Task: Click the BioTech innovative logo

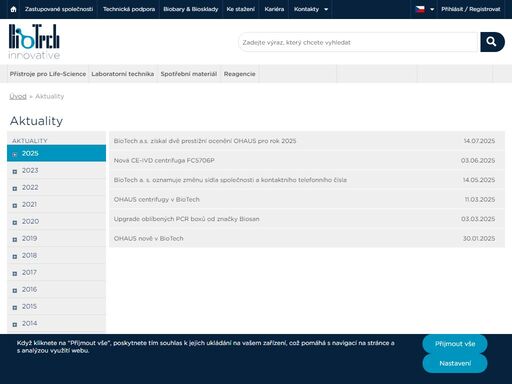Action: coord(34,42)
